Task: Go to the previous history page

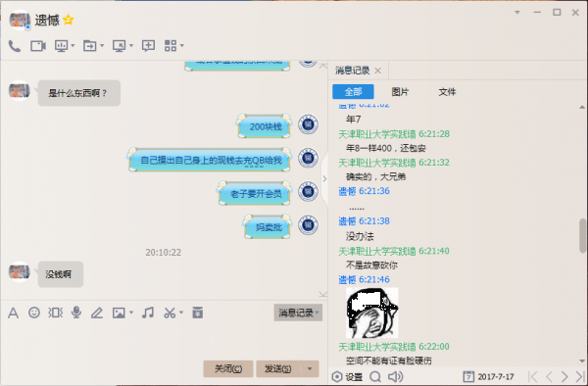Action: pyautogui.click(x=549, y=376)
